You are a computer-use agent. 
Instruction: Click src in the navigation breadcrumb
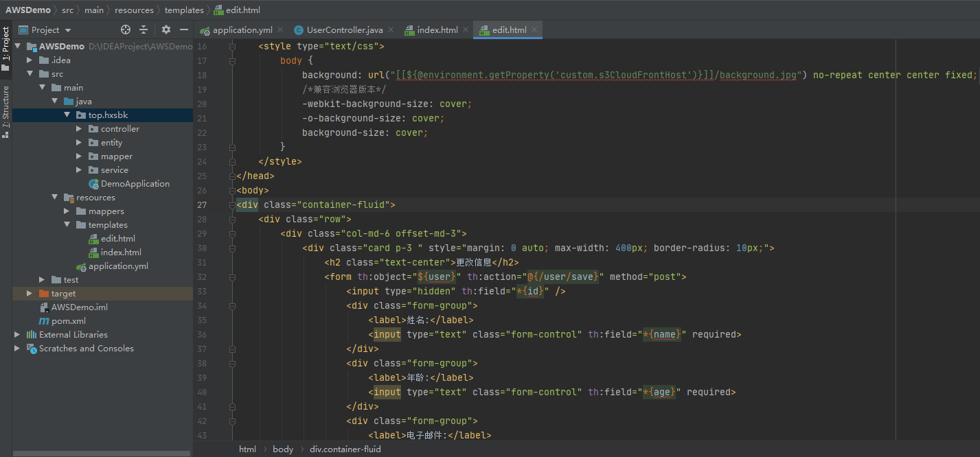(x=67, y=10)
